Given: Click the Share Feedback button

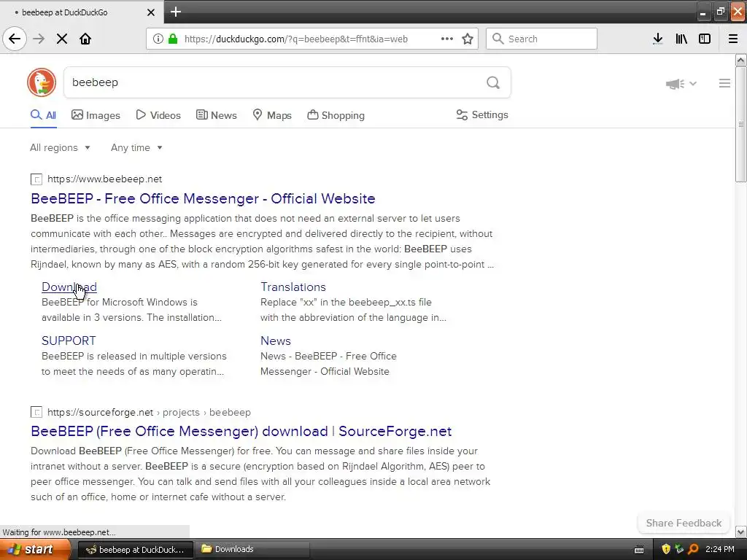Looking at the screenshot, I should [684, 523].
